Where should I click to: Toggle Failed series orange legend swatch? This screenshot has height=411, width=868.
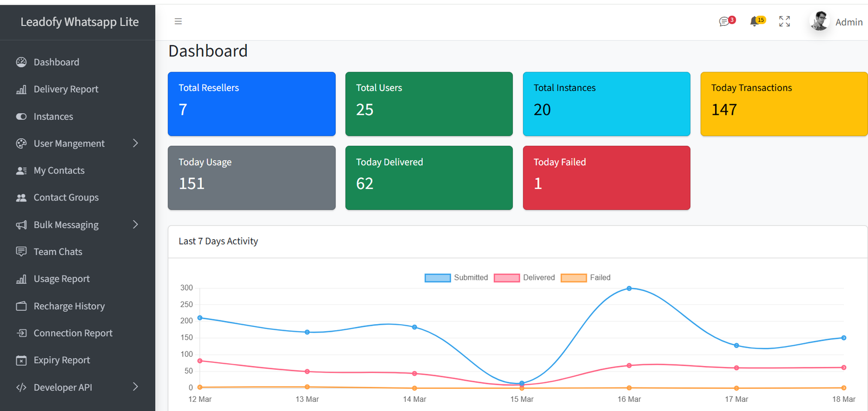(x=574, y=278)
